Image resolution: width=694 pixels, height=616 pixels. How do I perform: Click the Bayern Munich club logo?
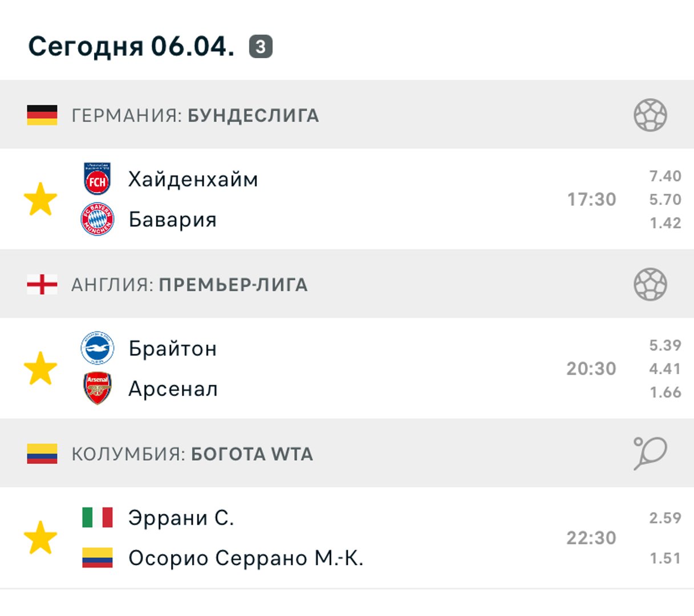(x=98, y=220)
